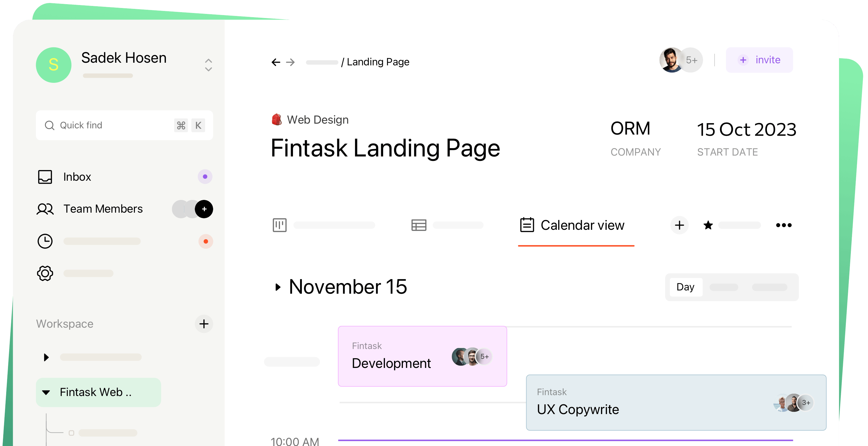
Task: Click the purple Inbox notification dot
Action: pos(205,177)
